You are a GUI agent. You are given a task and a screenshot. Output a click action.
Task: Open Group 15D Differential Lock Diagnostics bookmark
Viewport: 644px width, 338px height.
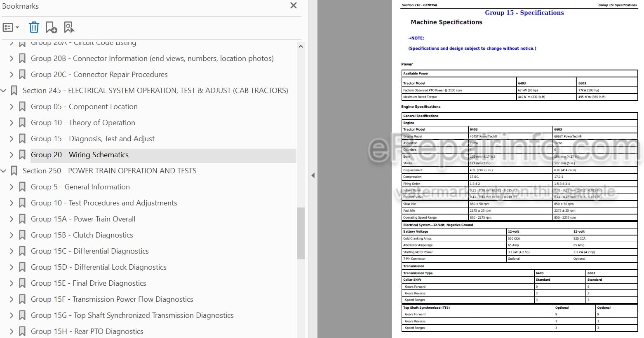pyautogui.click(x=99, y=267)
